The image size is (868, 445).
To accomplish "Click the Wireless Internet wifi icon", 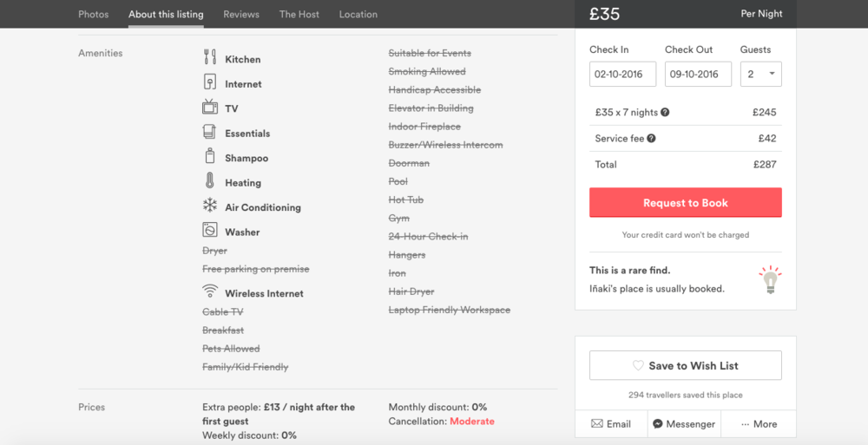I will pos(210,291).
